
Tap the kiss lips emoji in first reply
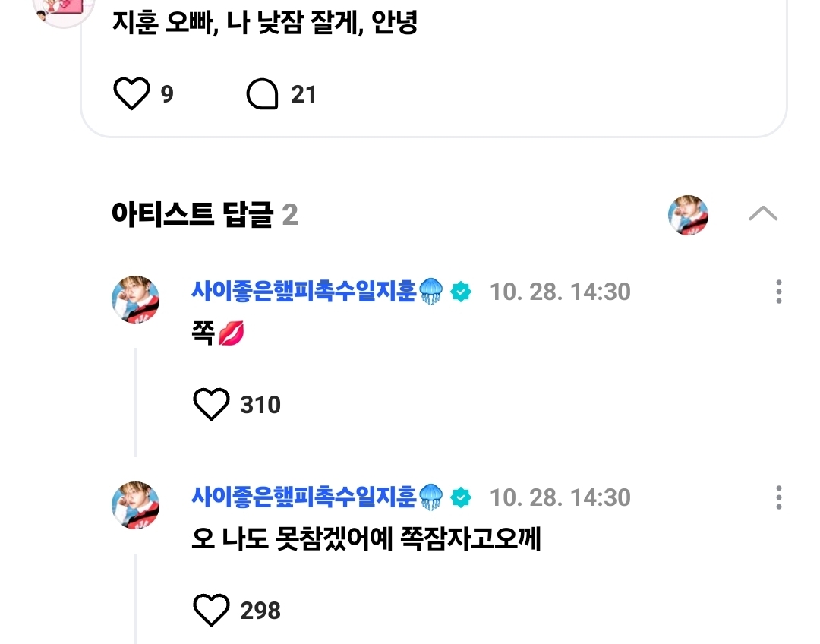[x=231, y=333]
